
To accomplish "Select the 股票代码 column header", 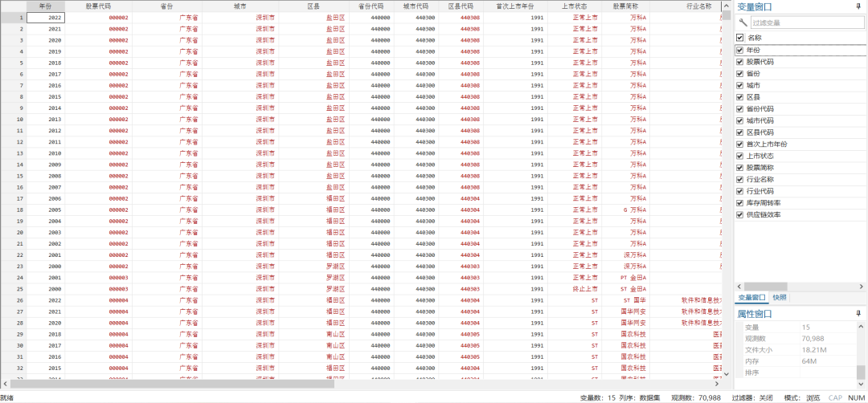I will click(x=99, y=6).
